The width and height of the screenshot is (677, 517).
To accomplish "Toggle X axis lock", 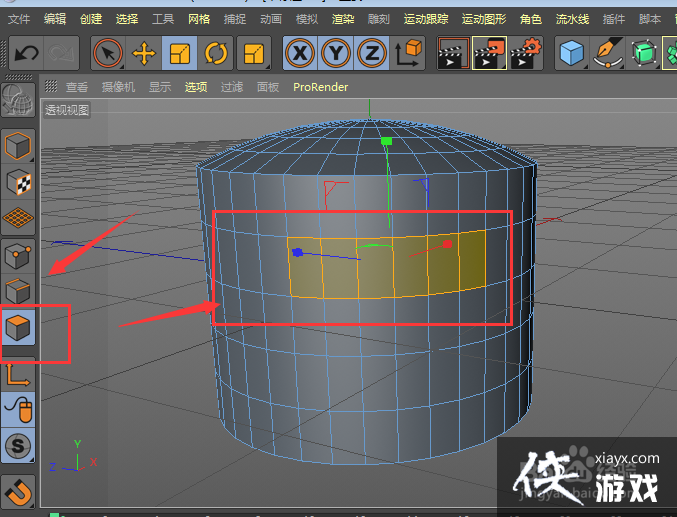I will pos(300,53).
